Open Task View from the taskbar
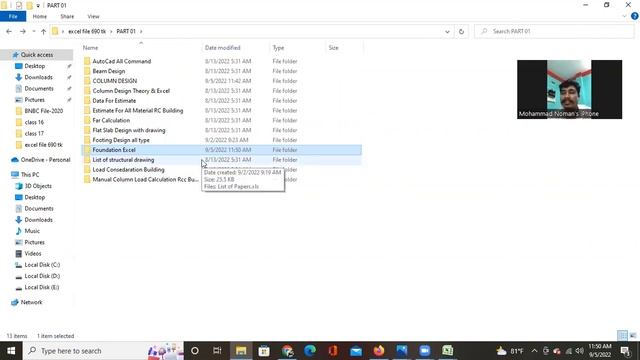 [x=217, y=351]
